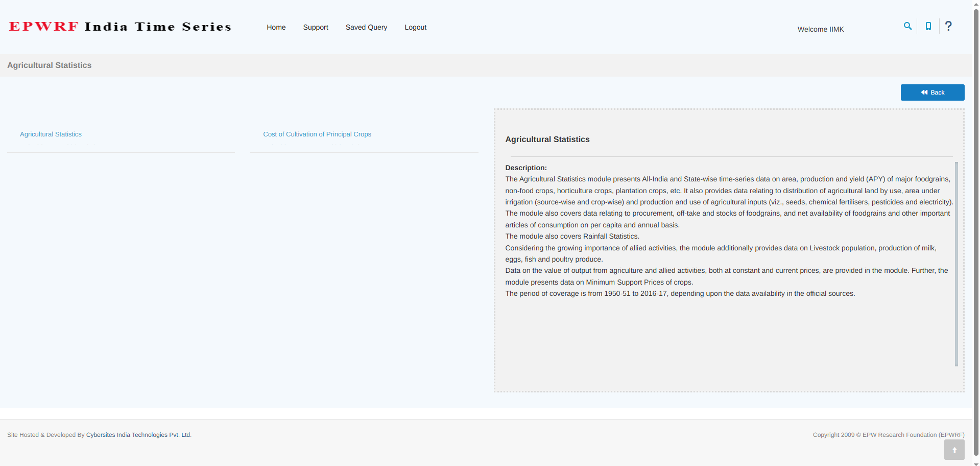The width and height of the screenshot is (980, 466).
Task: Go back using the blue Back button
Action: pyautogui.click(x=932, y=92)
